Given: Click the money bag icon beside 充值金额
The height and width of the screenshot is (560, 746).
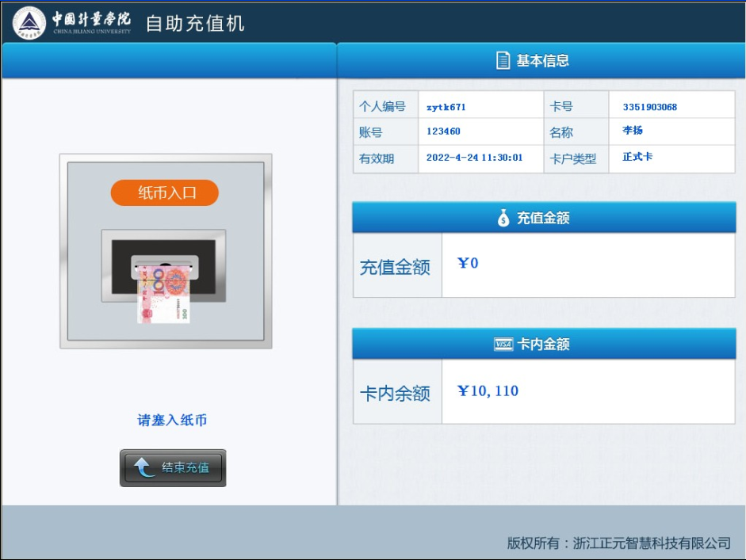Looking at the screenshot, I should tap(504, 218).
